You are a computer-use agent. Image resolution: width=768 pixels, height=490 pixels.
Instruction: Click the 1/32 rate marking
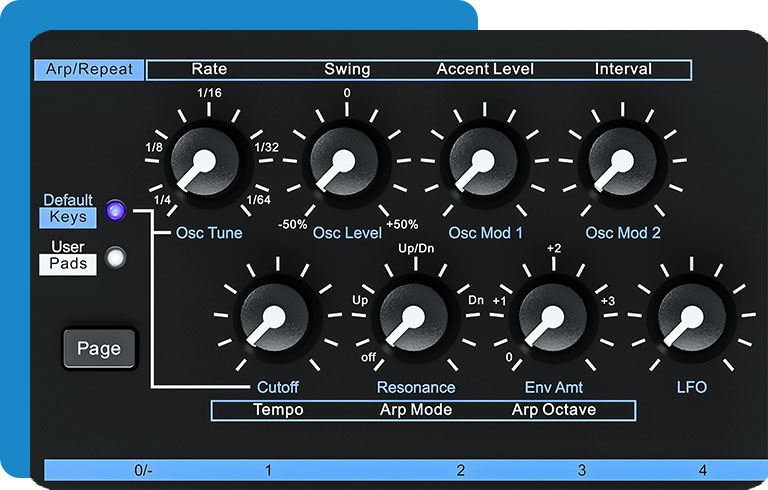[266, 147]
